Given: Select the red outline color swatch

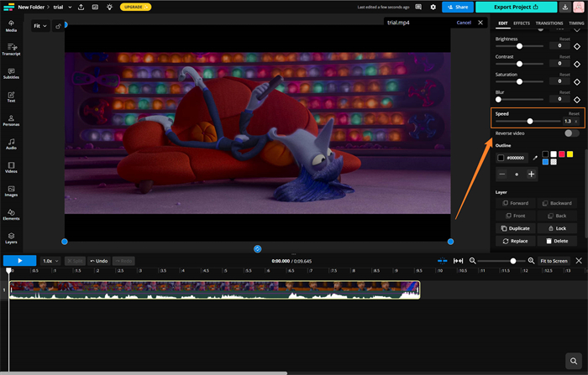Looking at the screenshot, I should pyautogui.click(x=562, y=154).
